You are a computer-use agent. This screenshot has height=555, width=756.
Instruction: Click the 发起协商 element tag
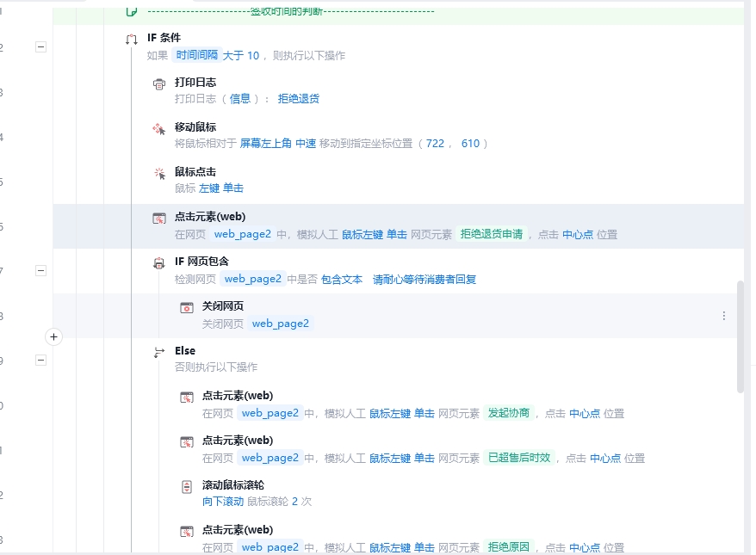[509, 413]
